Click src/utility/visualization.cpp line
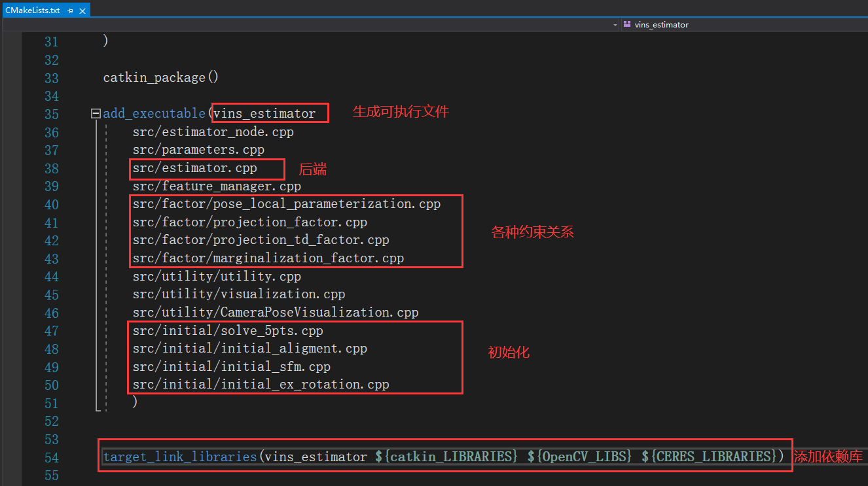This screenshot has height=486, width=868. (239, 294)
